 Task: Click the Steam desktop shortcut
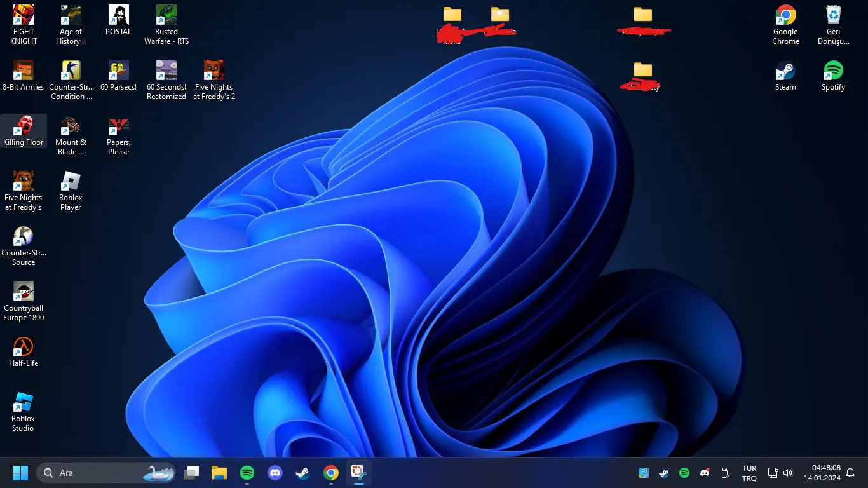785,76
